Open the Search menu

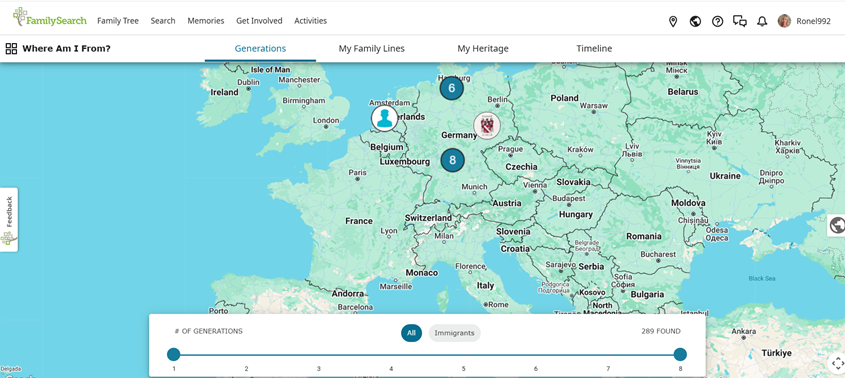click(x=163, y=21)
